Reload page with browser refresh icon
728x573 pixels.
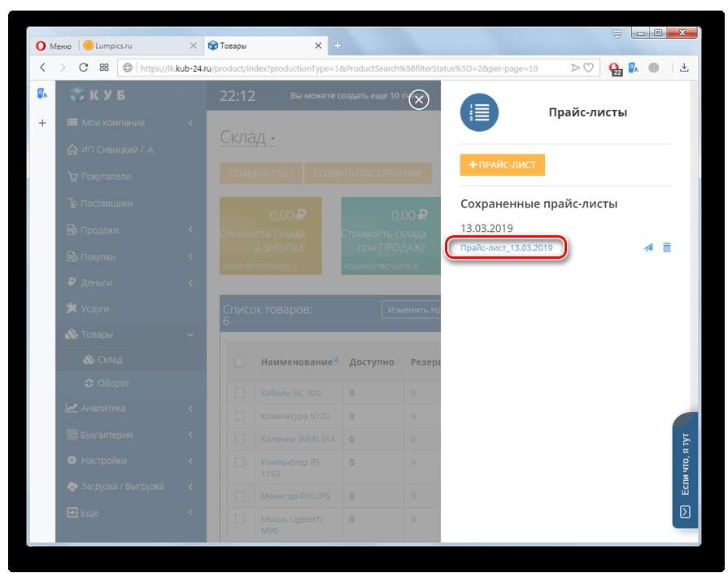click(83, 68)
